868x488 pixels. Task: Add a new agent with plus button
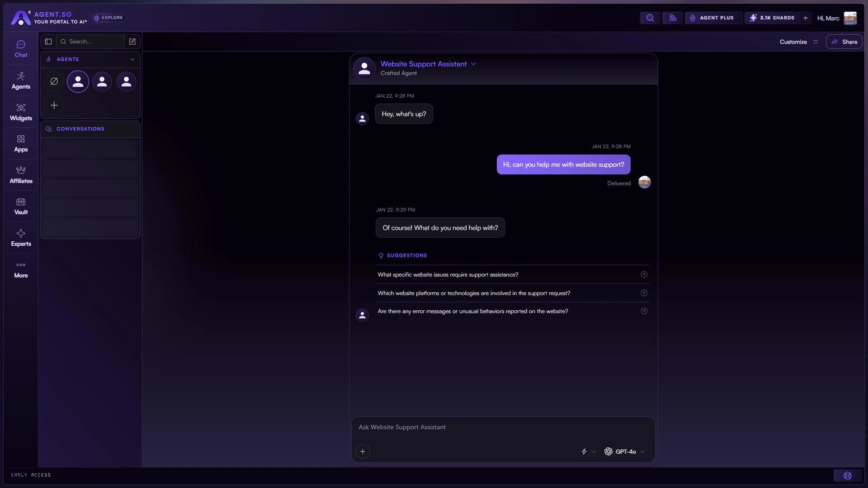point(54,105)
